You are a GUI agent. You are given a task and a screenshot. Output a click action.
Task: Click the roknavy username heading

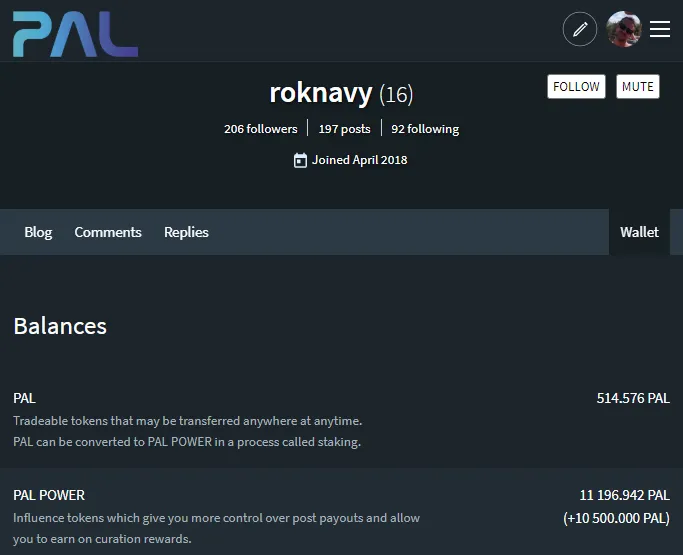tap(321, 93)
